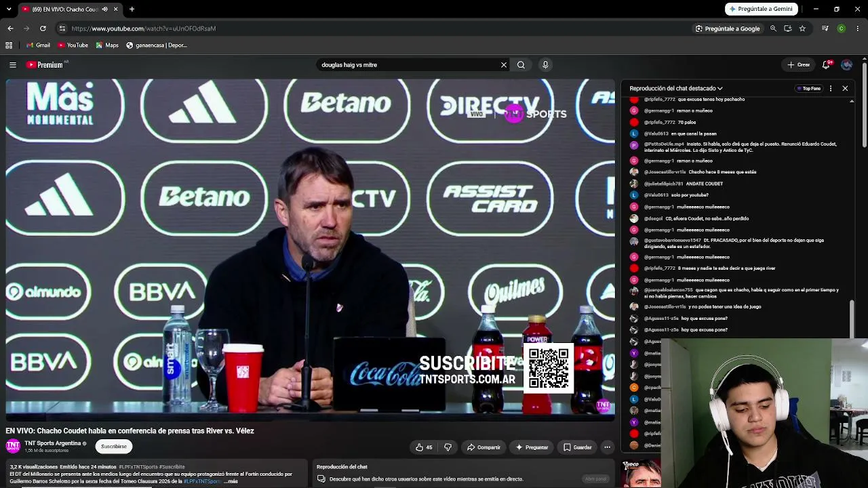Click the video title 'EN VIVO: Chacho Coudet habla'
Viewport: 868px width, 488px height.
[x=130, y=431]
